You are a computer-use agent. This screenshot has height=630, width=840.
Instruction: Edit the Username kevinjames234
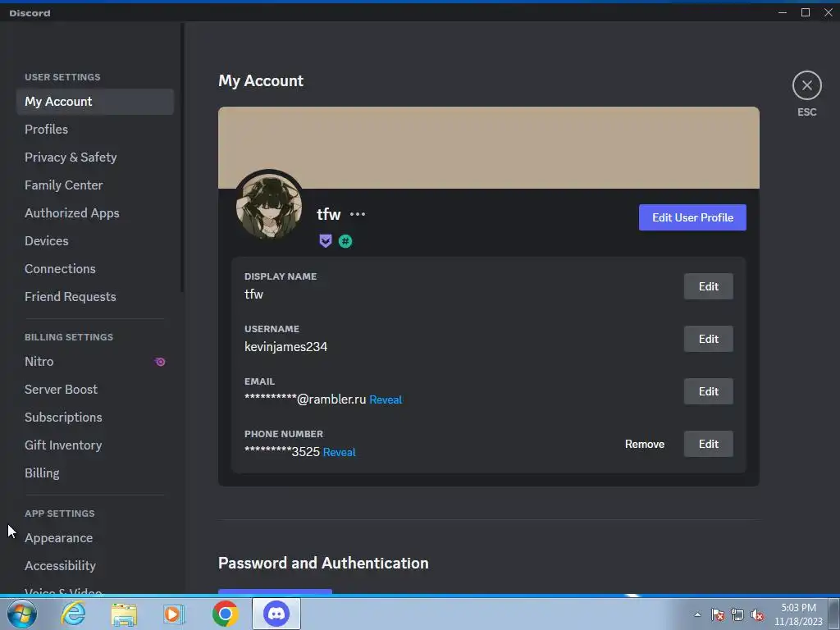708,339
